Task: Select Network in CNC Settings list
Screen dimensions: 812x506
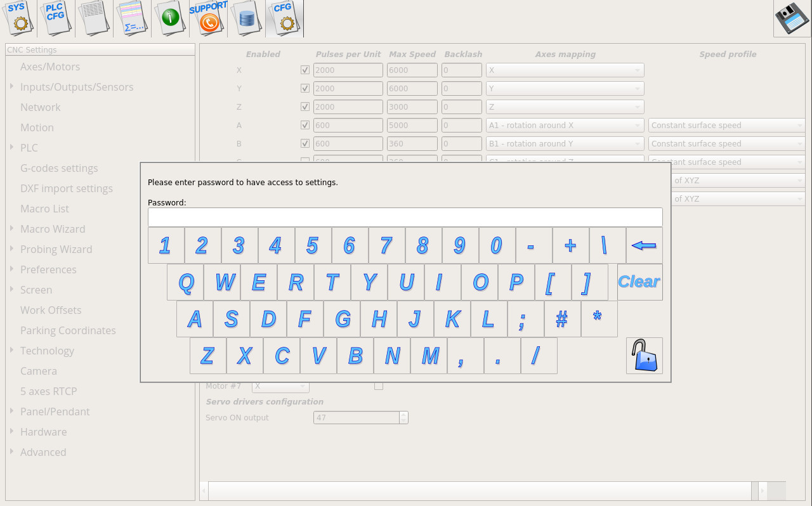Action: (x=41, y=107)
